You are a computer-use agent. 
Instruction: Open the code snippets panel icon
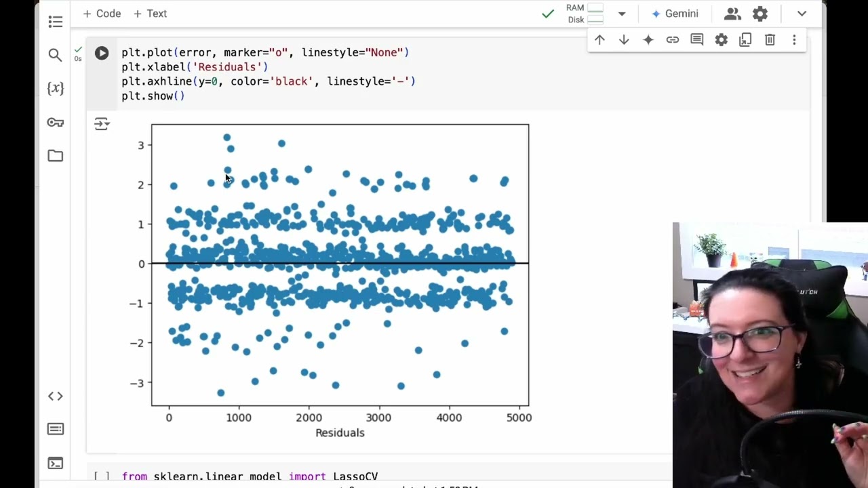[56, 396]
